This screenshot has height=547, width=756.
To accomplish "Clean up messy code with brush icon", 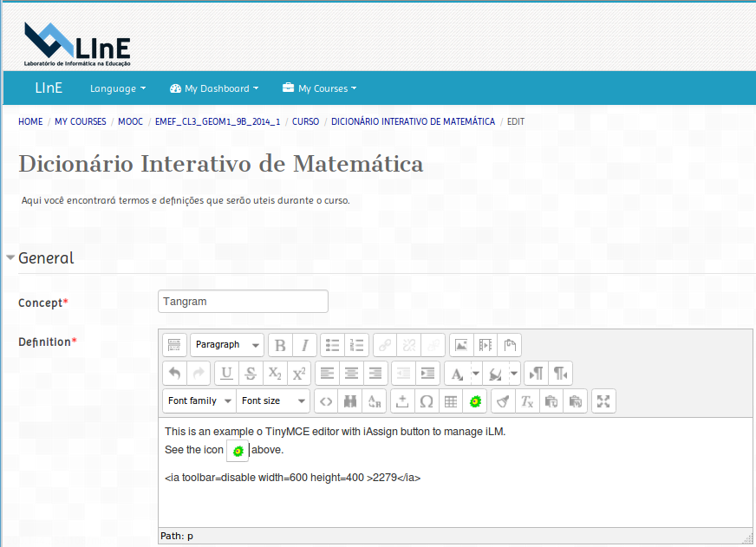I will 503,401.
